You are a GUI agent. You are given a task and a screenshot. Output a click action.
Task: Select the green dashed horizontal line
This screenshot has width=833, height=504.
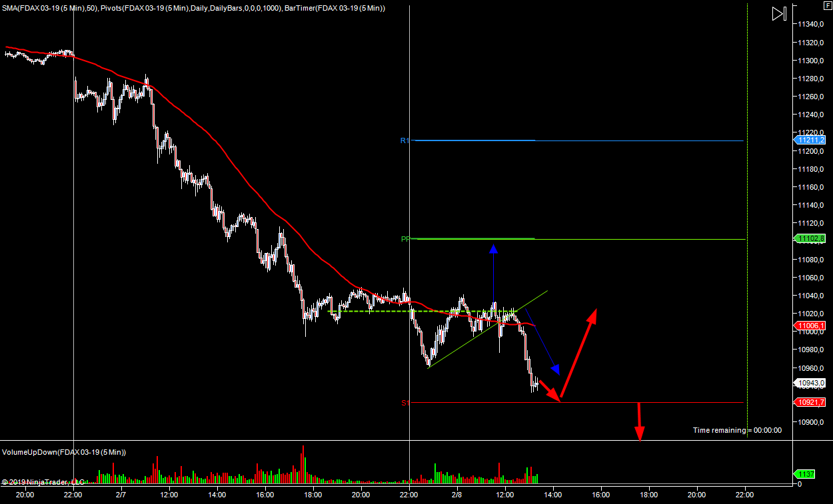click(373, 312)
